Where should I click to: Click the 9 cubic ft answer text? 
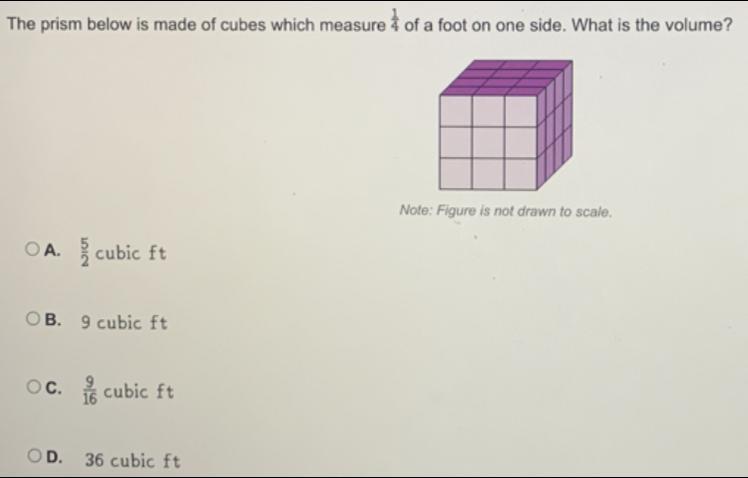pos(124,322)
